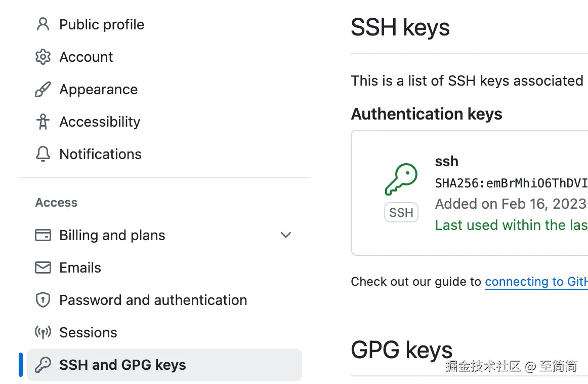This screenshot has height=384, width=588.
Task: Click the Notifications bell icon
Action: pyautogui.click(x=43, y=154)
